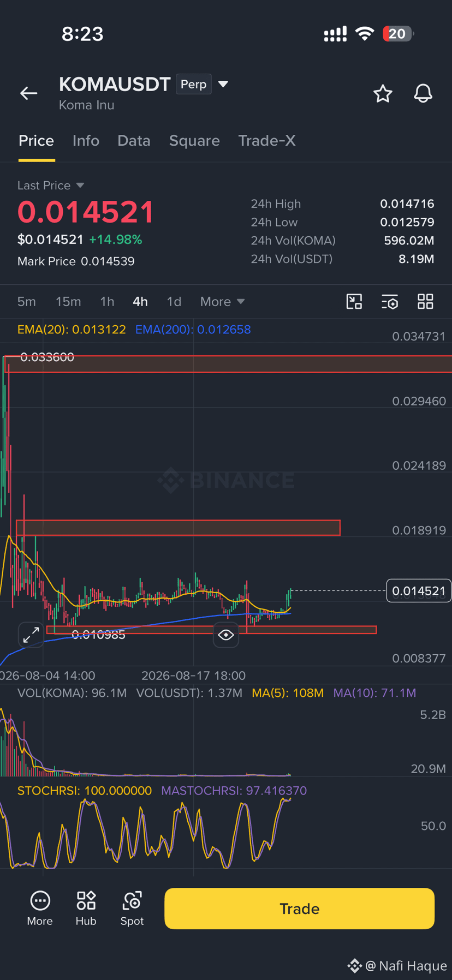Open the chart indicator settings icon
Viewport: 452px width, 980px height.
[390, 301]
